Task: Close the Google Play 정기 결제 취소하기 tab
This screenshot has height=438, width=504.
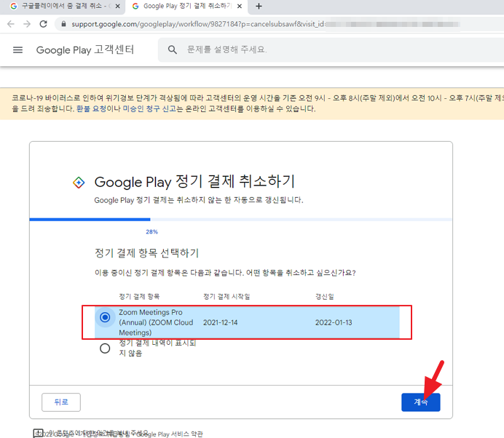Action: (x=240, y=6)
